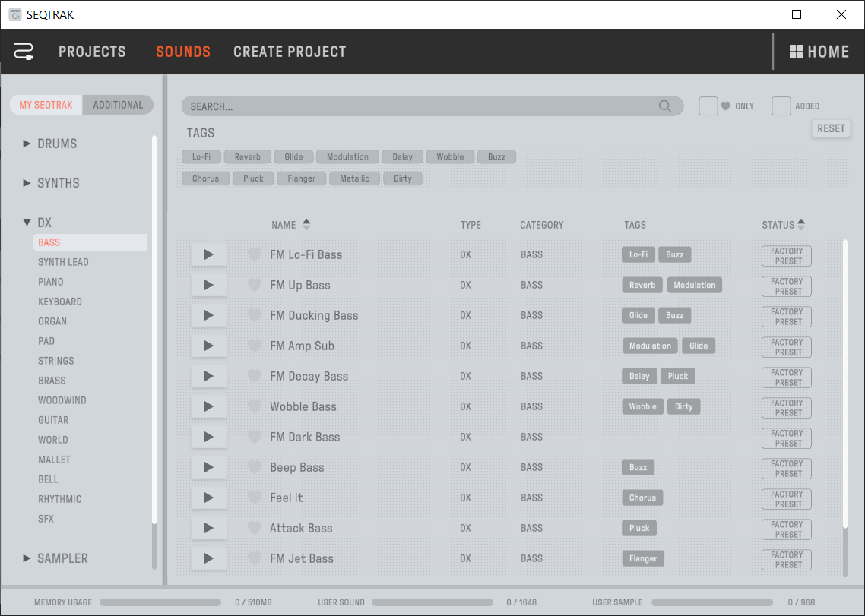
Task: Play the Attack Bass preset
Action: [x=209, y=528]
